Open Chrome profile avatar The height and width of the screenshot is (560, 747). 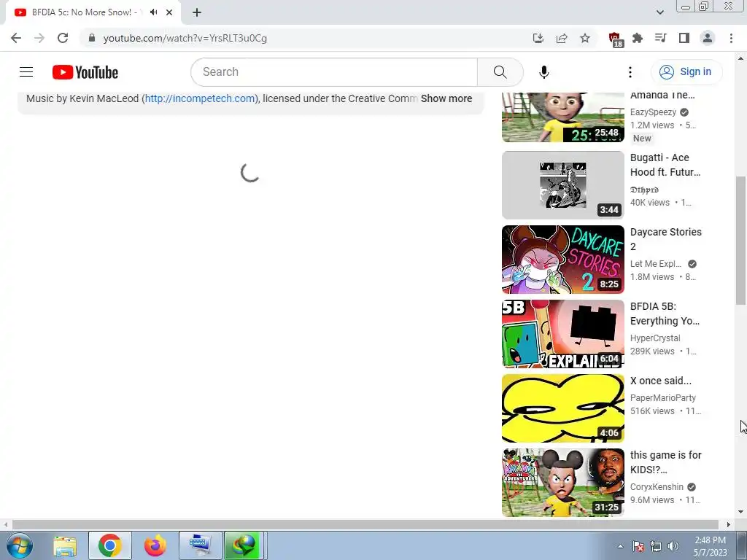coord(708,38)
